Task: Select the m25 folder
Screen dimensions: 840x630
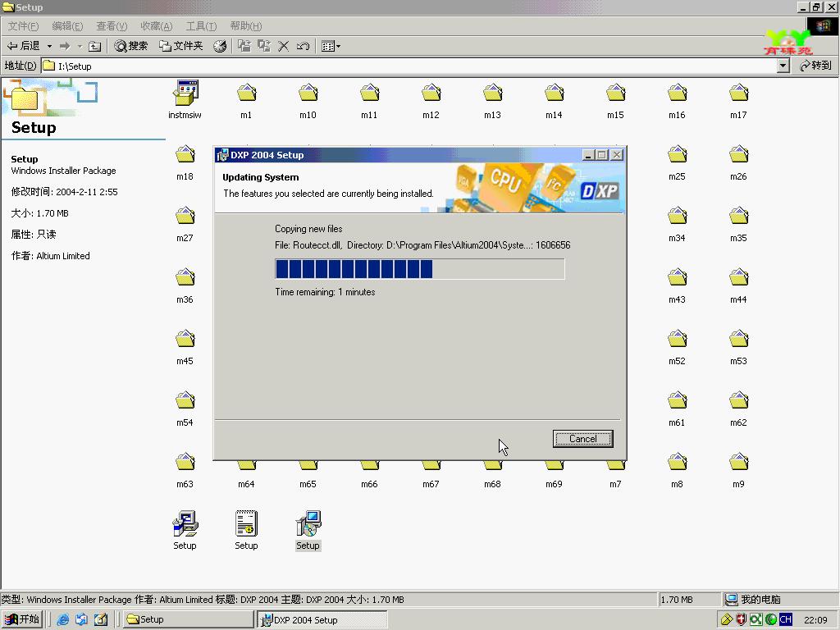Action: 677,162
